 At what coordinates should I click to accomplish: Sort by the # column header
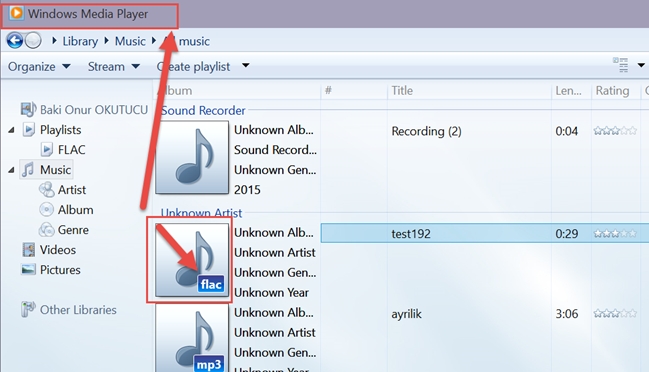click(x=354, y=91)
